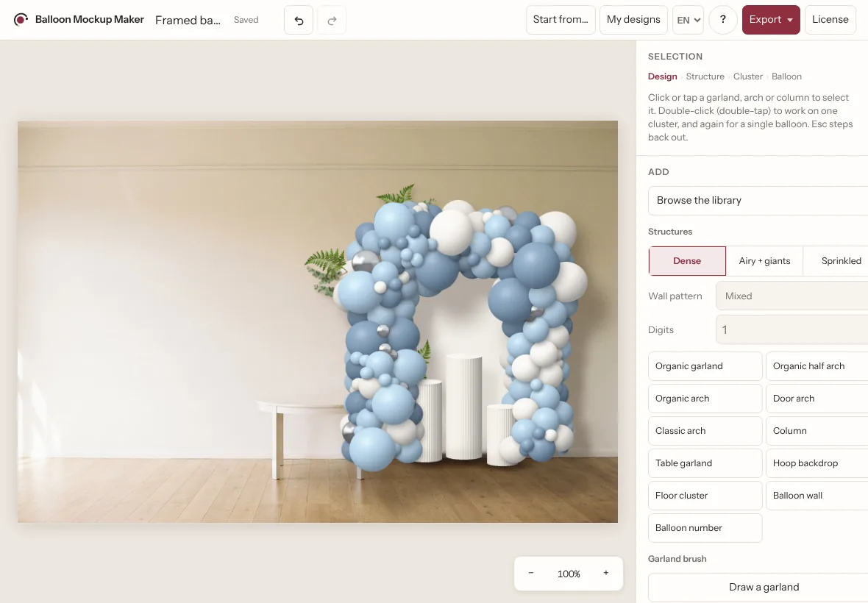Viewport: 868px width, 603px height.
Task: Switch to the Design selection level
Action: (x=663, y=76)
